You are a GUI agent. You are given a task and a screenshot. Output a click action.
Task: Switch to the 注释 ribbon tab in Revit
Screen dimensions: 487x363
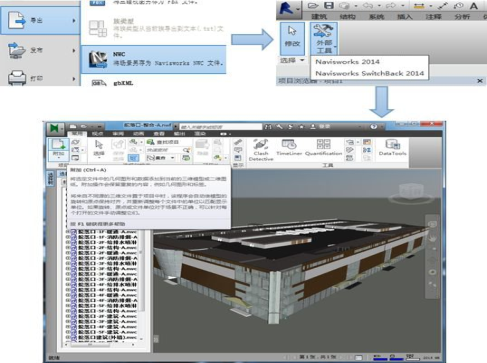[x=433, y=17]
